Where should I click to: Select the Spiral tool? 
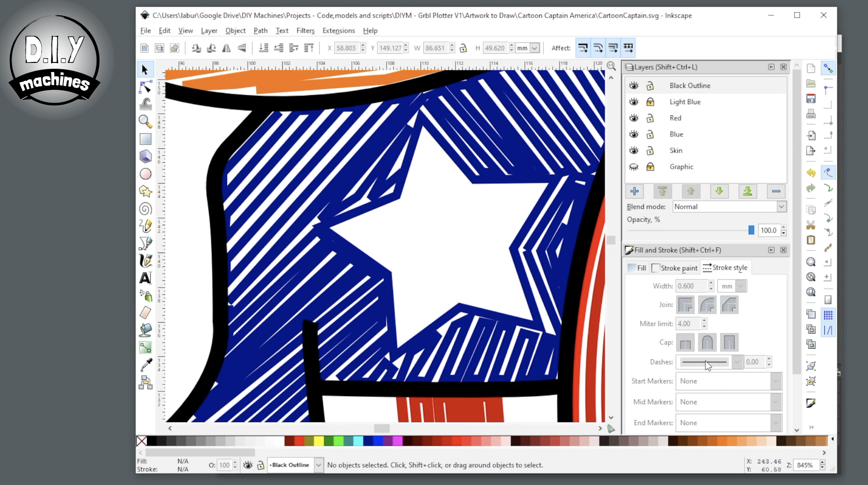pyautogui.click(x=145, y=208)
